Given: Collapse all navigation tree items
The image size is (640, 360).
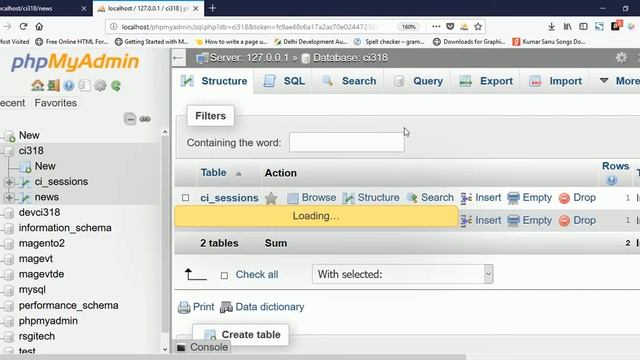Looking at the screenshot, I should 130,119.
